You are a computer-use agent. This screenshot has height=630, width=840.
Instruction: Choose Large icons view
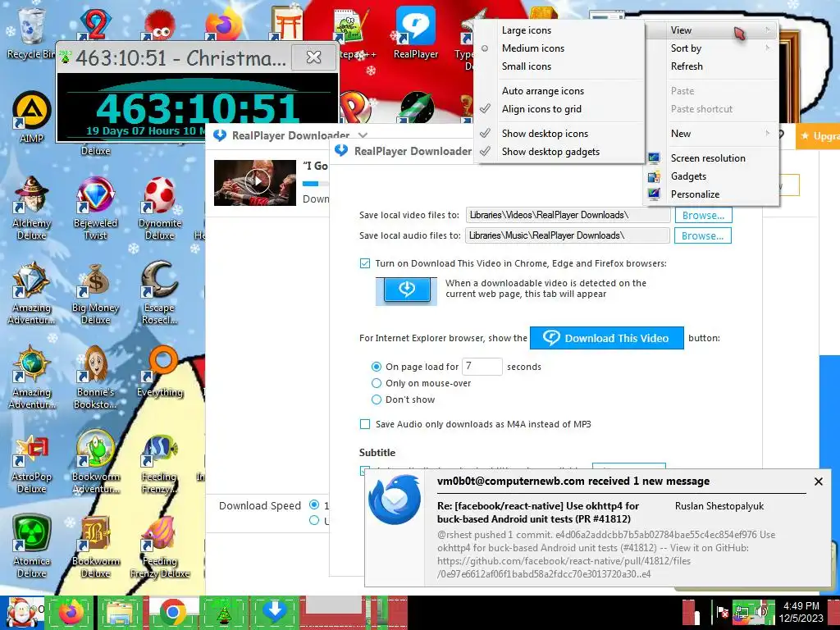(x=559, y=30)
